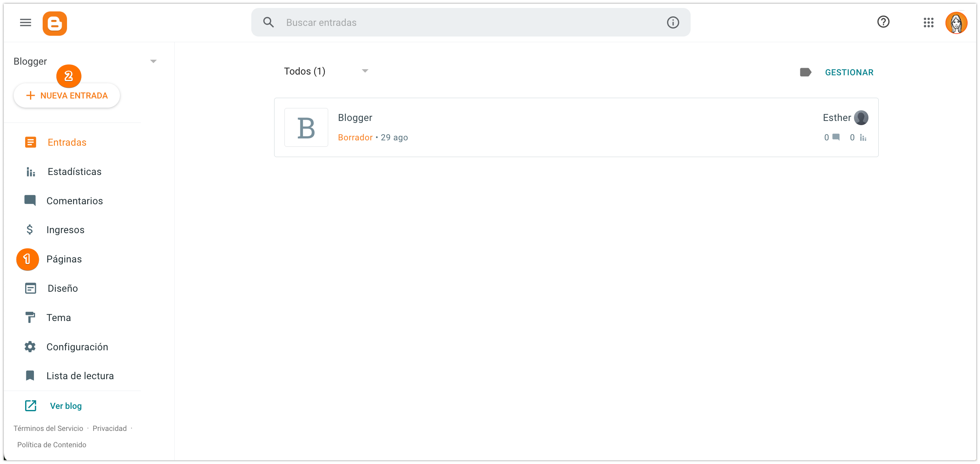The height and width of the screenshot is (464, 980).
Task: Open the Configuración settings
Action: point(77,347)
